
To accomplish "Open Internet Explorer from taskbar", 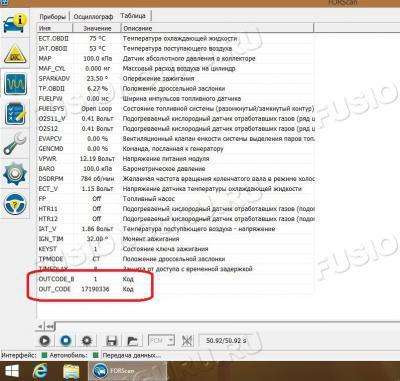I will [x=40, y=371].
